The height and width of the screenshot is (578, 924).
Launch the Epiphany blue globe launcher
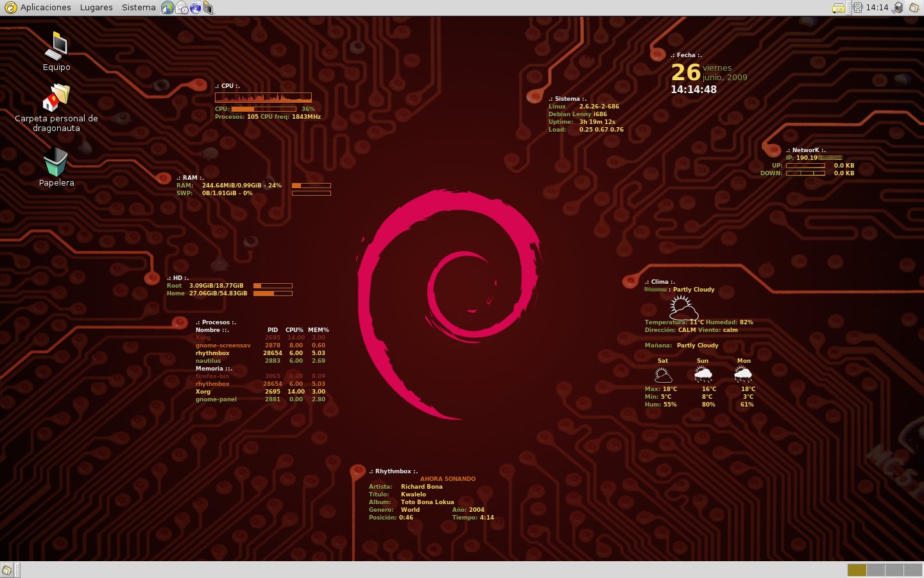(195, 8)
